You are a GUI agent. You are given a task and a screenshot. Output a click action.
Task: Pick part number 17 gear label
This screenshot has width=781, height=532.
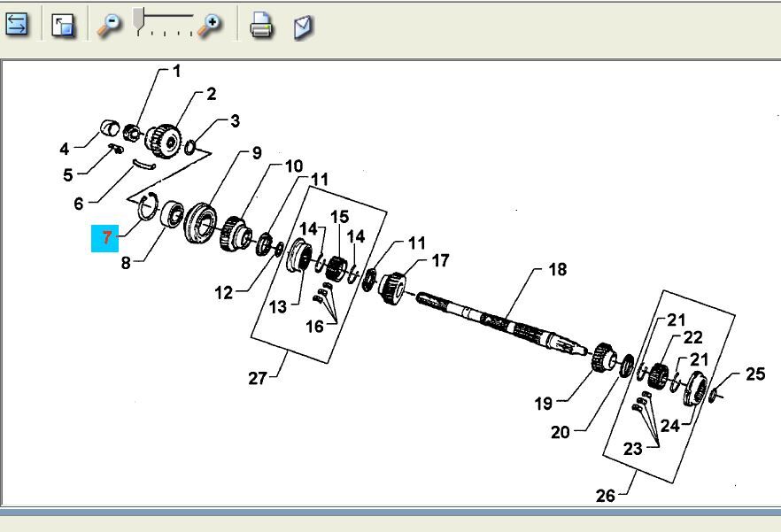(440, 260)
